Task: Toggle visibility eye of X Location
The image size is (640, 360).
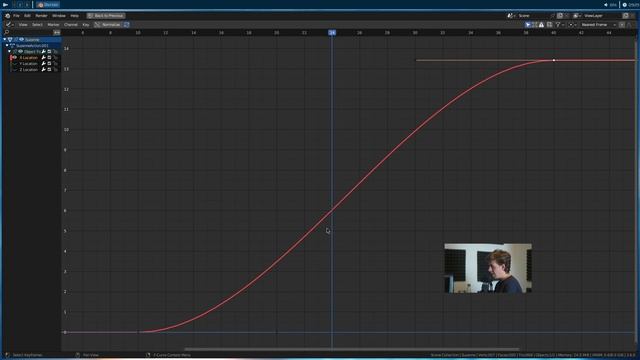Action: click(x=14, y=58)
